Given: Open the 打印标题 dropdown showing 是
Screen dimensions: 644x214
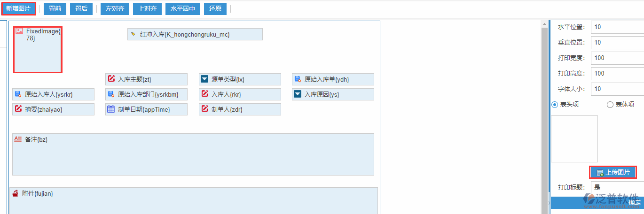Looking at the screenshot, I should 617,187.
